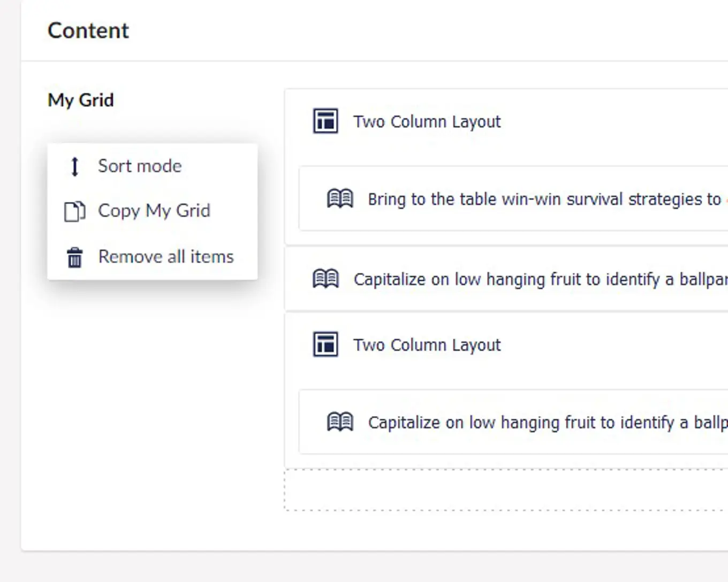Click the dashed empty drop zone at the bottom
The image size is (728, 582).
pyautogui.click(x=503, y=489)
